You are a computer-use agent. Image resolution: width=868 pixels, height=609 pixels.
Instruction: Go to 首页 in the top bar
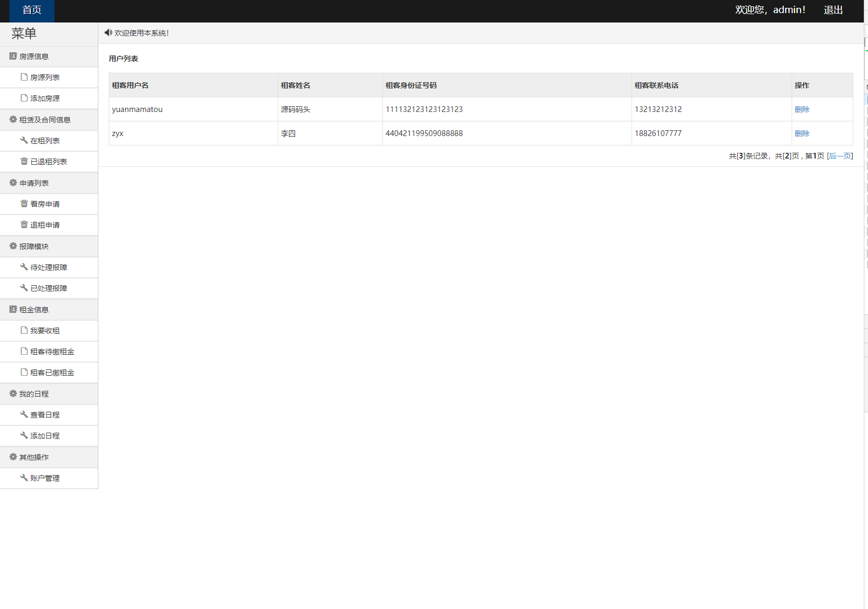[x=32, y=10]
